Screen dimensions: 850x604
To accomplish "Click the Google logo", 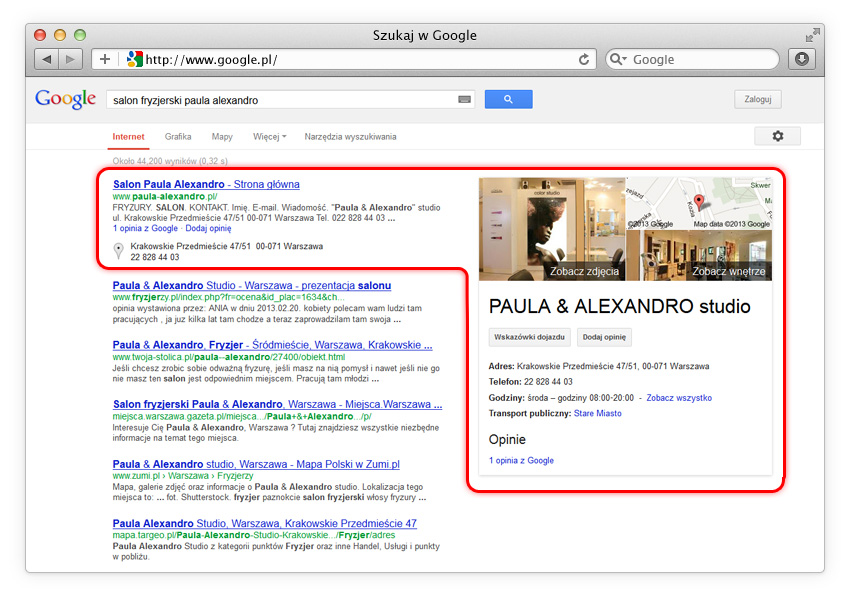I will 66,99.
